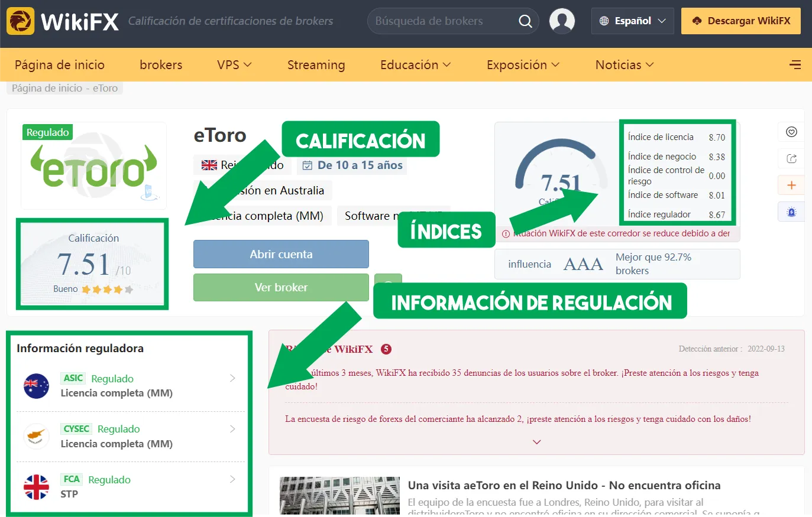The height and width of the screenshot is (517, 812).
Task: Click the Descargar WikiFX button
Action: pyautogui.click(x=741, y=21)
